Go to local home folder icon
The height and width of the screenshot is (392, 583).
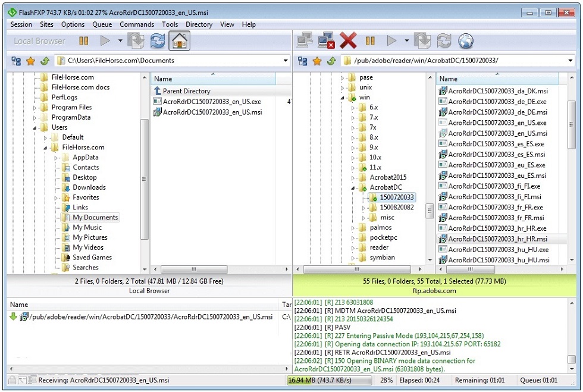tap(179, 40)
